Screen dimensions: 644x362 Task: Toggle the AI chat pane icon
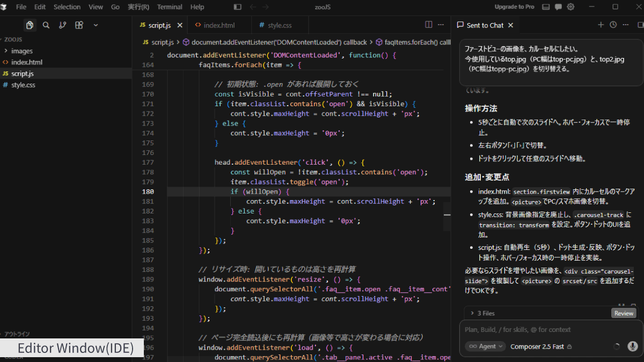pyautogui.click(x=558, y=7)
